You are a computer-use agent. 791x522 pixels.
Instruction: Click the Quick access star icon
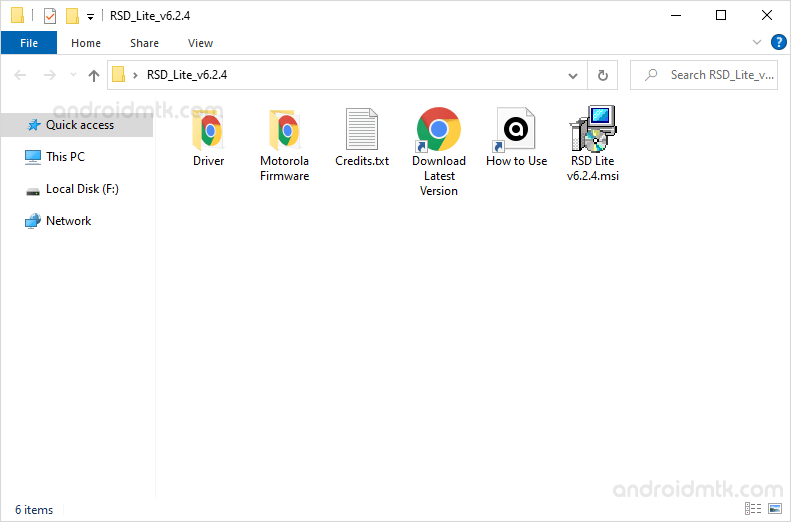34,125
